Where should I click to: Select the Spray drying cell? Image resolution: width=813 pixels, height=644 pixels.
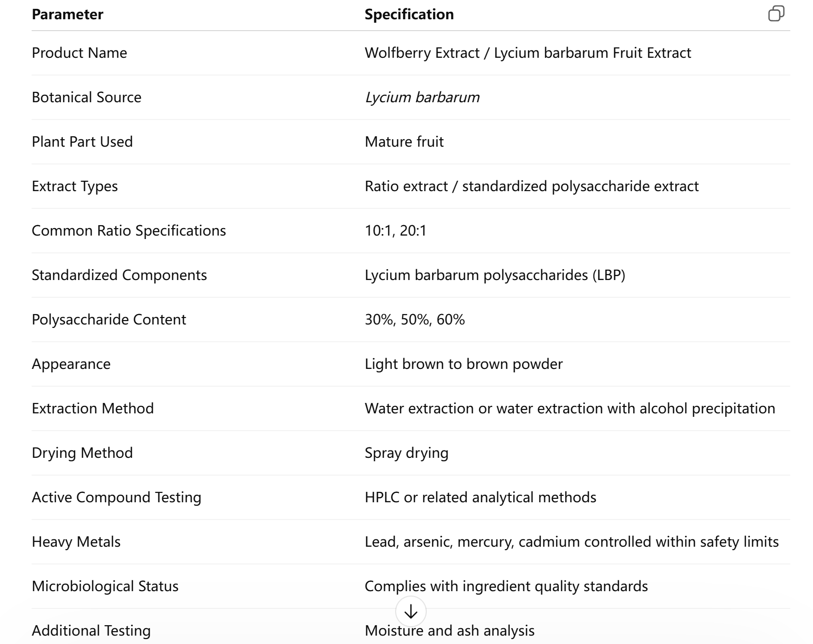click(x=406, y=453)
